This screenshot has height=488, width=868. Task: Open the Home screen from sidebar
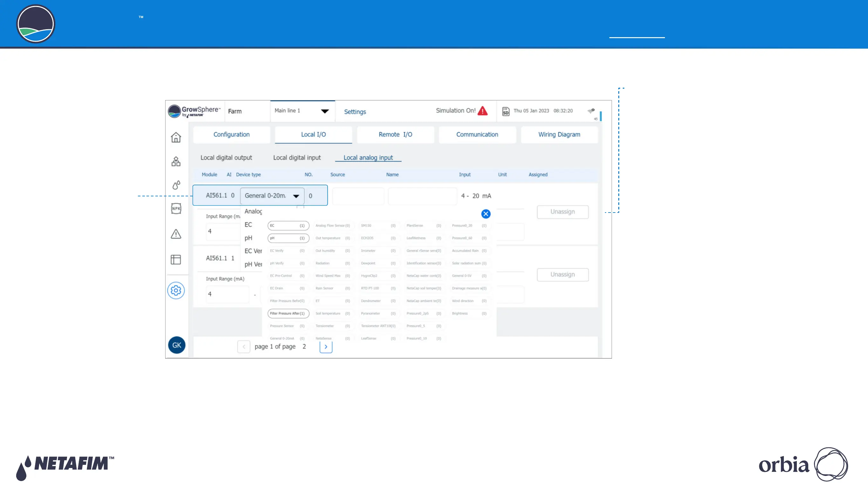(176, 137)
